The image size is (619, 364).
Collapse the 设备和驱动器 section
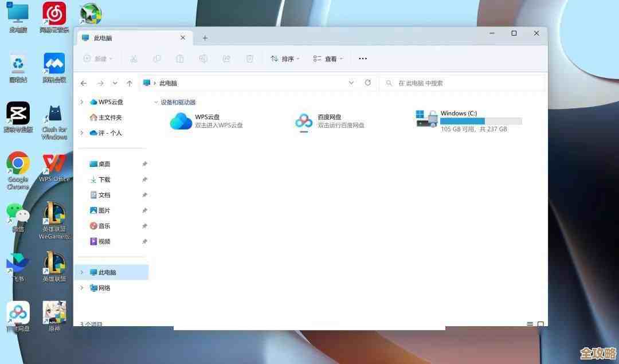coord(156,102)
